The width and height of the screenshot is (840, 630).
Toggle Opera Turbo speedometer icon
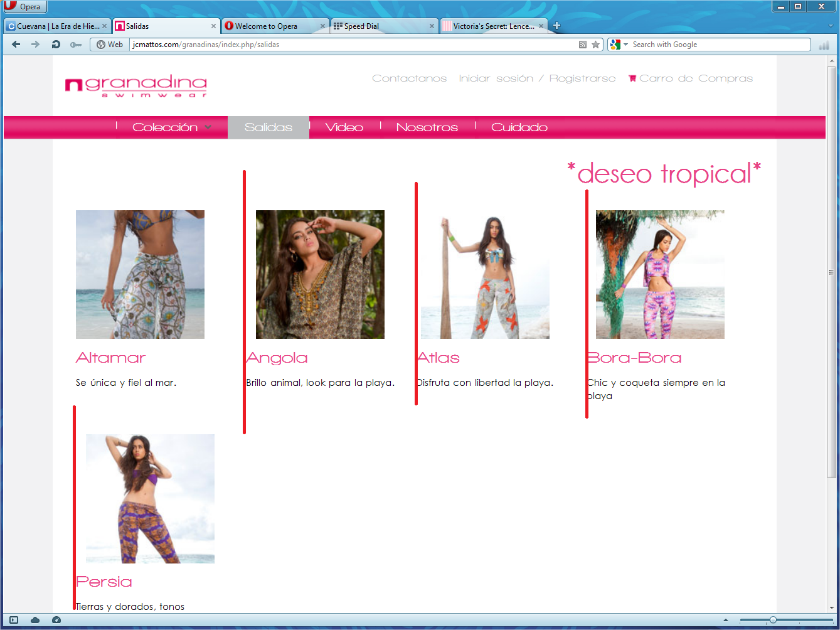[56, 620]
